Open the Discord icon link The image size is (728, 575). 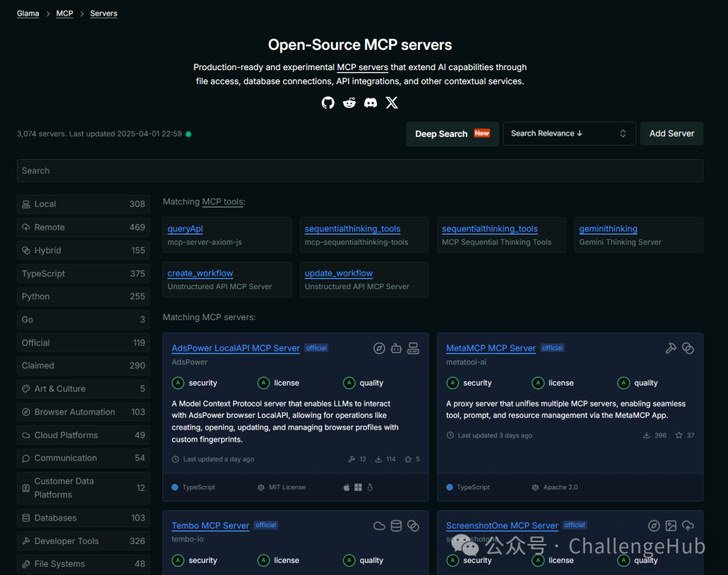click(371, 102)
